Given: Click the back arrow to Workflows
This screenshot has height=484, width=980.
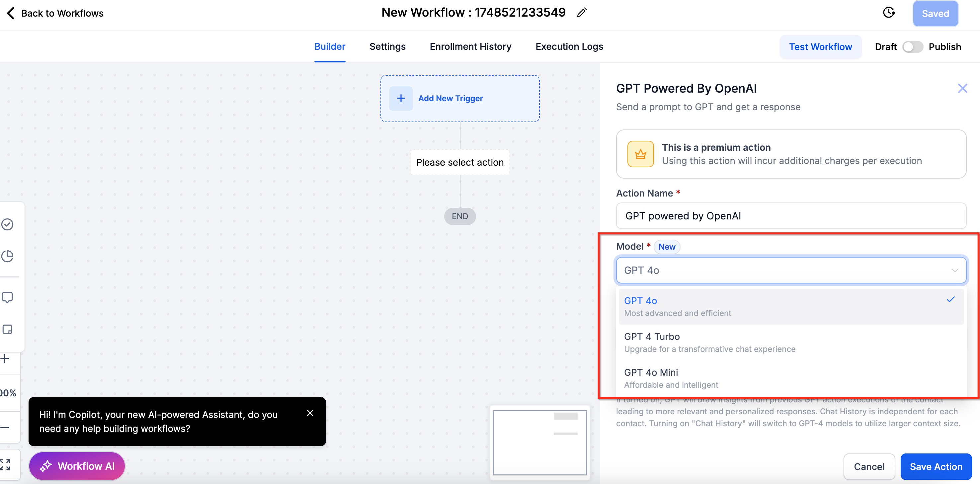Looking at the screenshot, I should coord(11,13).
